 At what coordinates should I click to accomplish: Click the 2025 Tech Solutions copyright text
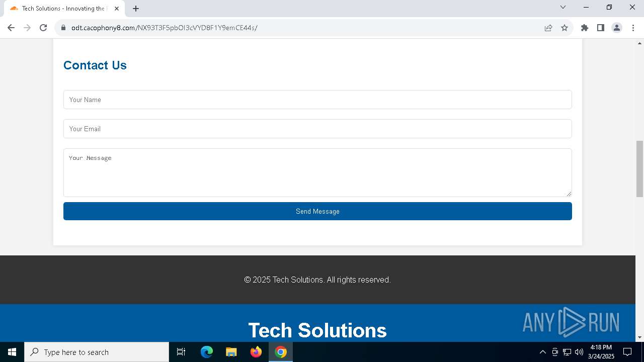[x=317, y=280]
